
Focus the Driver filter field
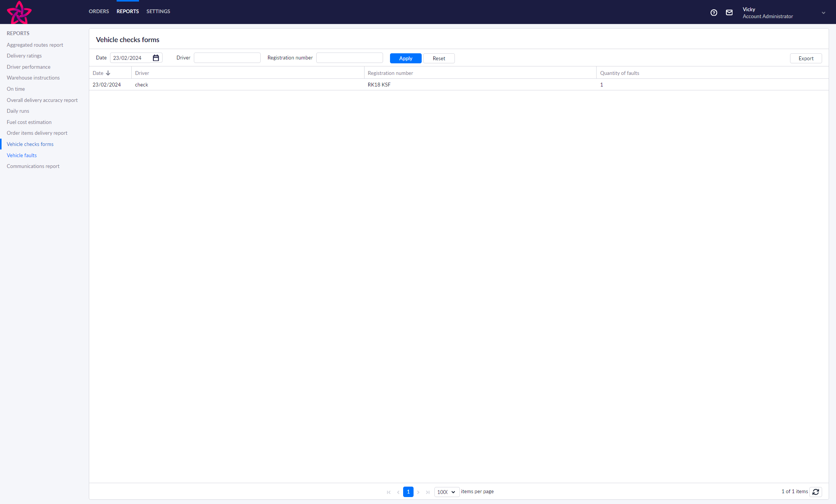(227, 58)
